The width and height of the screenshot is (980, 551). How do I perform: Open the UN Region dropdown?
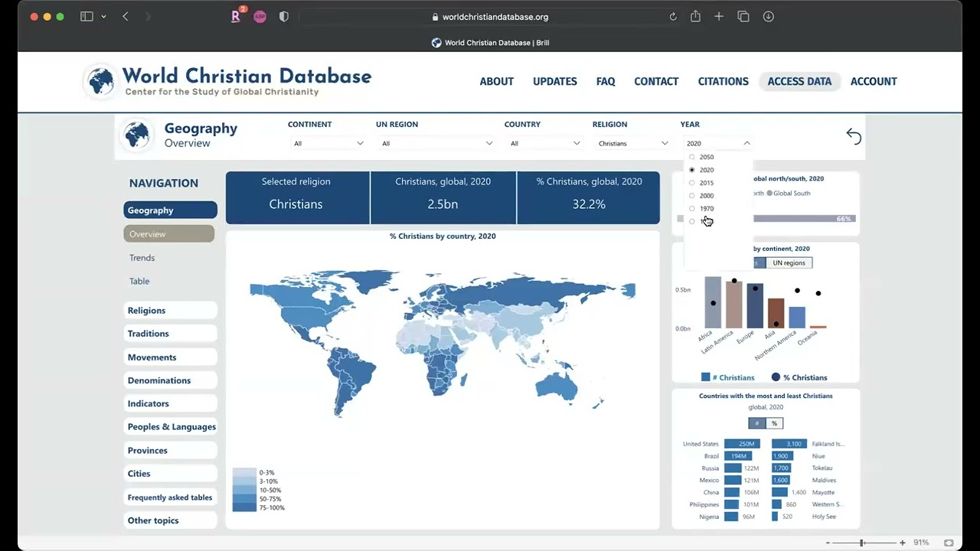436,143
